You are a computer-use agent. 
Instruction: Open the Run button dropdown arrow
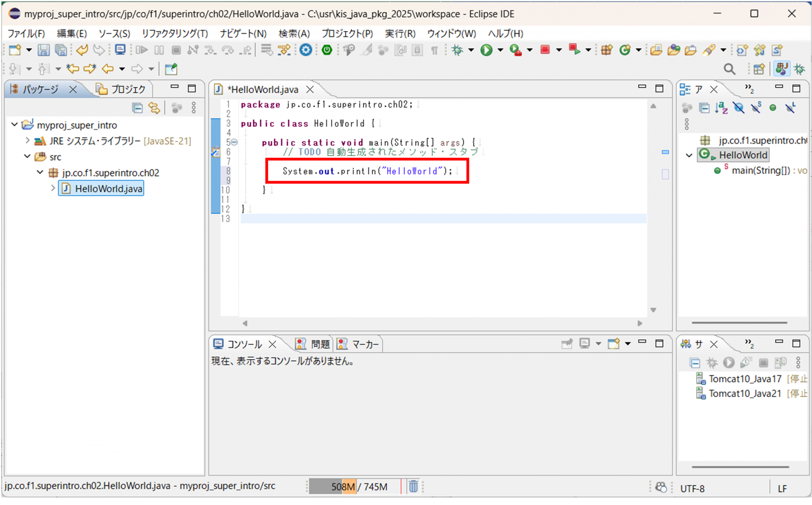pos(500,50)
